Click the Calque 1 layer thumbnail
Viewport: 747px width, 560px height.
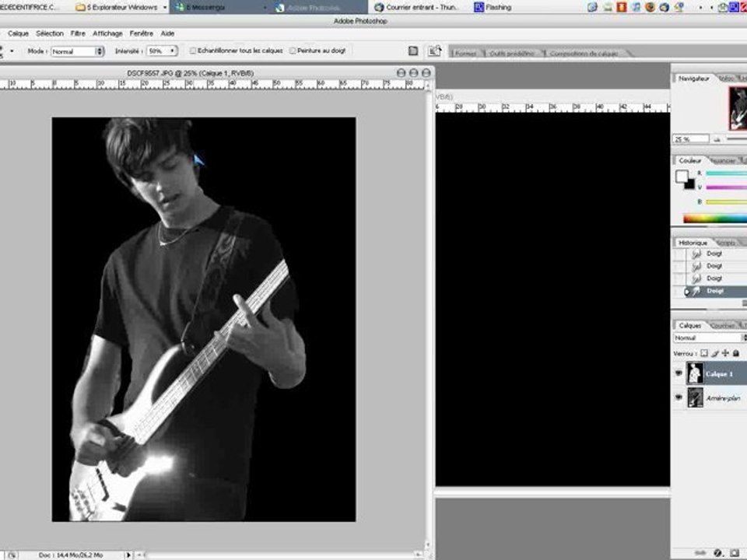pos(695,373)
